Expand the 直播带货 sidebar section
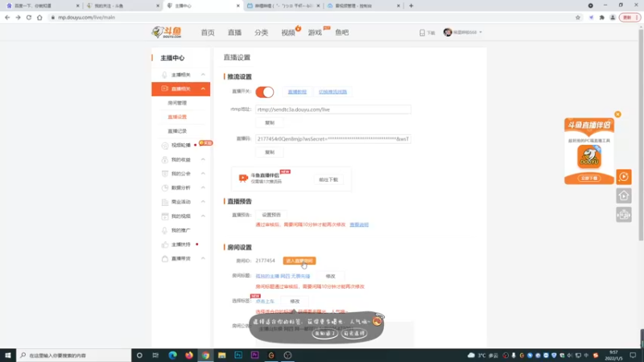 203,258
